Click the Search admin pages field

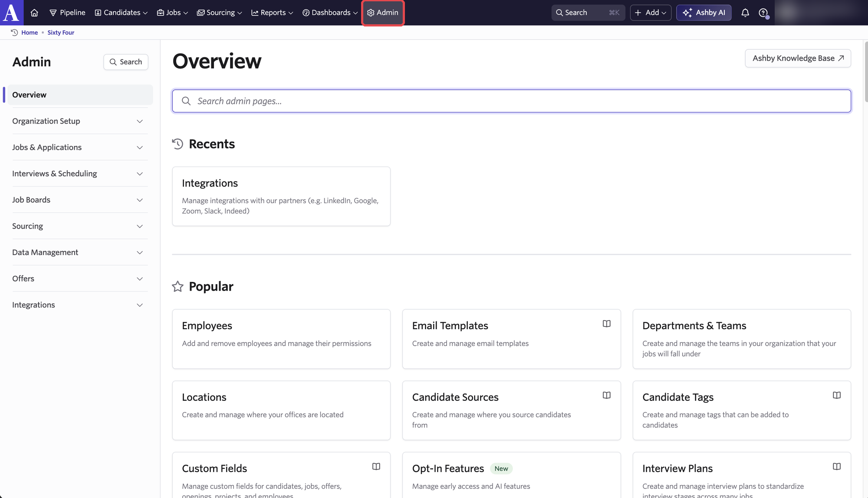point(511,101)
